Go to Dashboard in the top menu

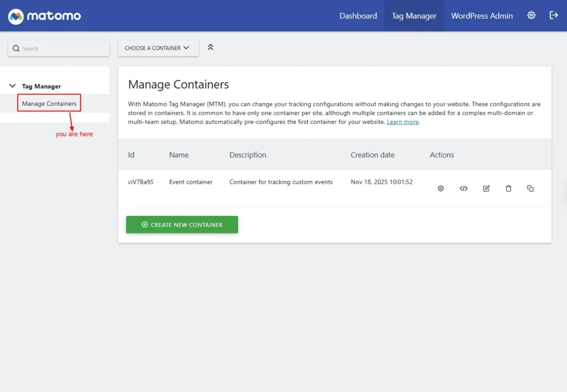click(358, 16)
